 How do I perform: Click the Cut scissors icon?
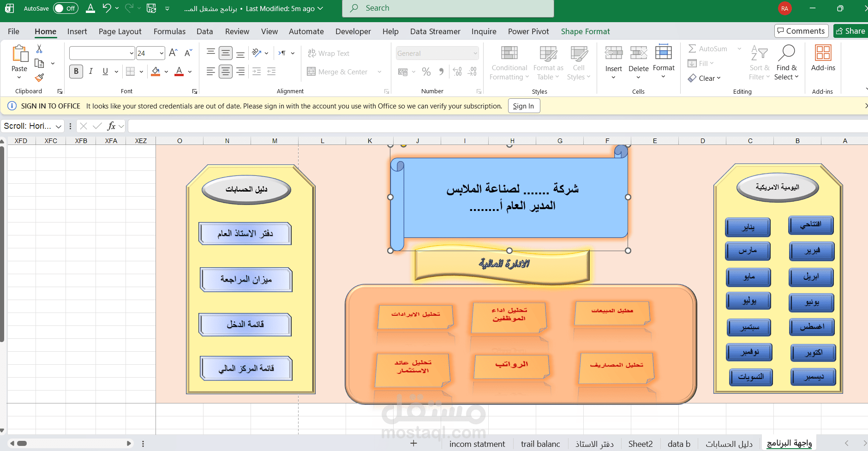pyautogui.click(x=39, y=48)
